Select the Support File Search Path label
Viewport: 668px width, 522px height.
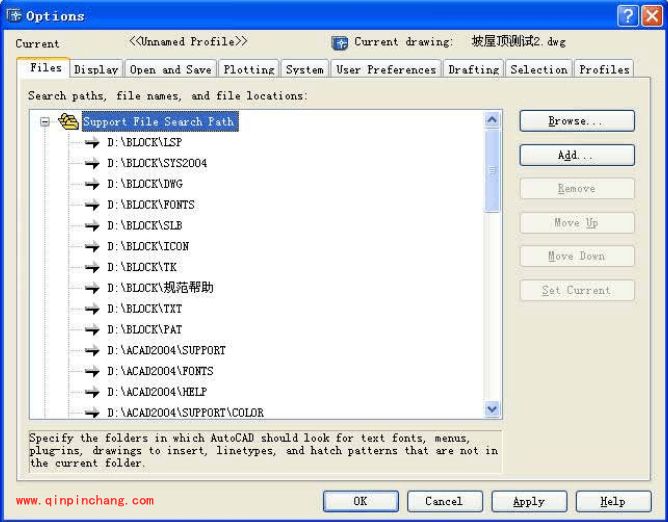click(160, 121)
